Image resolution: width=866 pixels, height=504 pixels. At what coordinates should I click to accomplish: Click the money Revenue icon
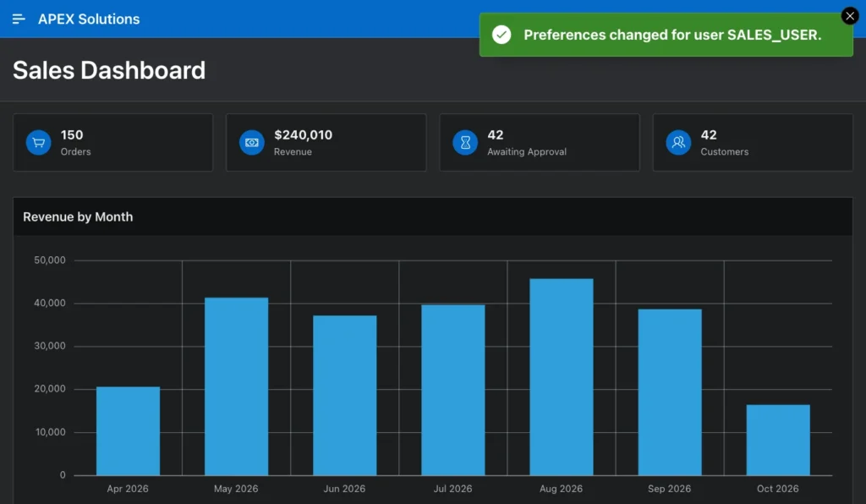[252, 142]
